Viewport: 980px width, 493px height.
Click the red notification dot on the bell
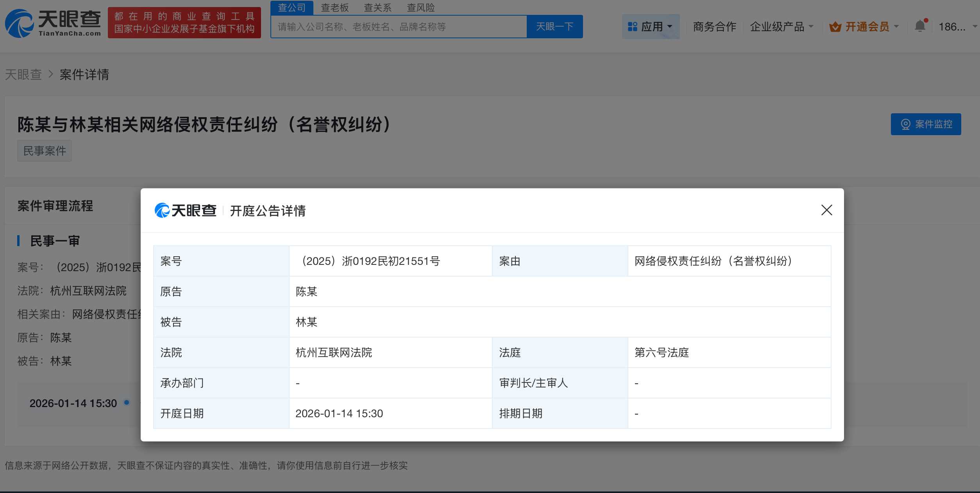927,20
